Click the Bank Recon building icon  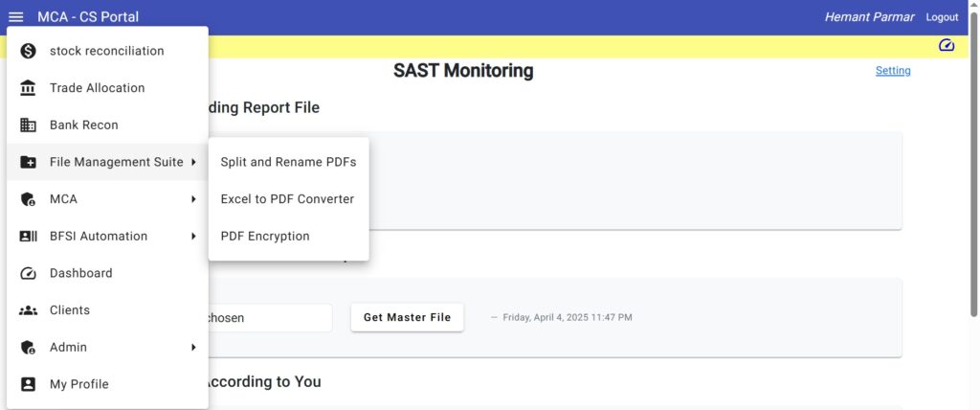tap(29, 125)
